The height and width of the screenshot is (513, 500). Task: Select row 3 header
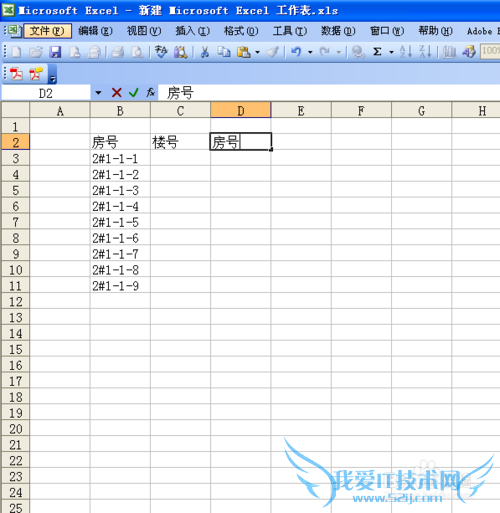click(16, 158)
